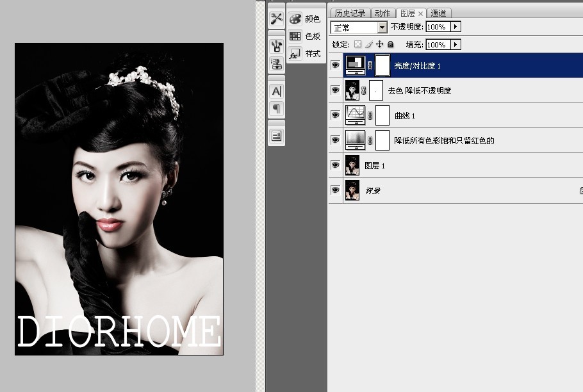The height and width of the screenshot is (392, 583).
Task: Click the 降低所有色彩饱和 adjustment layer icon
Action: [x=355, y=140]
